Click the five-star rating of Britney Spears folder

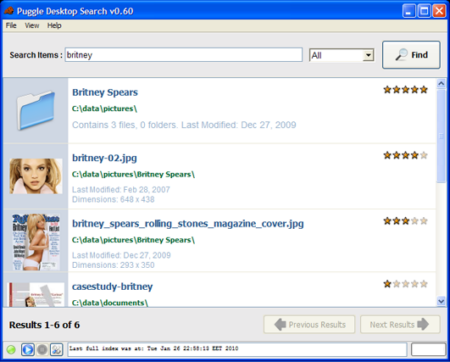pyautogui.click(x=405, y=90)
